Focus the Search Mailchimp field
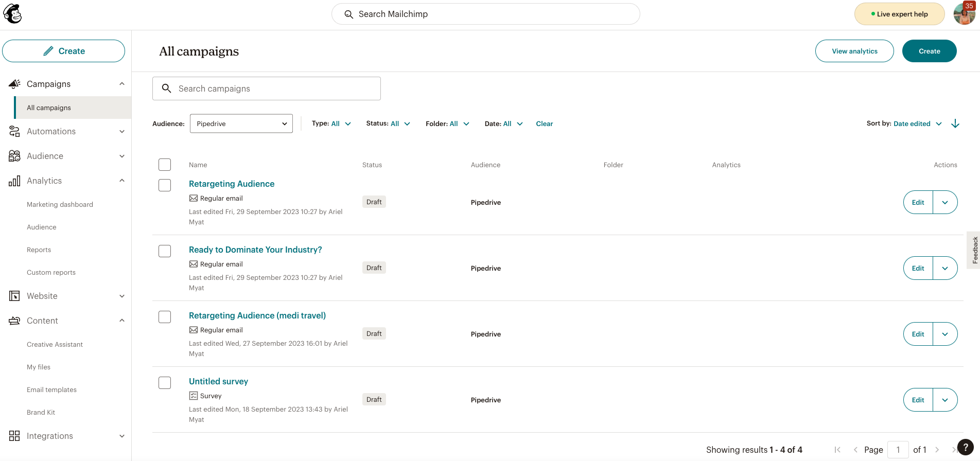 [x=486, y=14]
